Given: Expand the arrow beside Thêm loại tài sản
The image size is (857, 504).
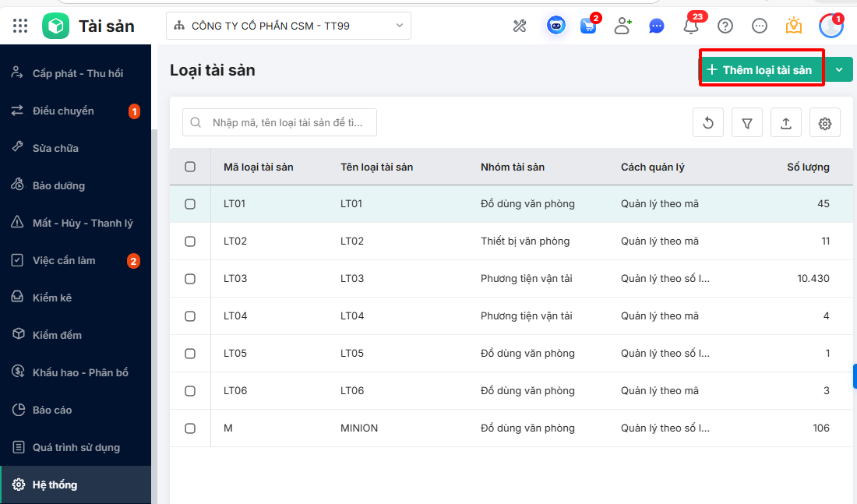Looking at the screenshot, I should coord(839,70).
